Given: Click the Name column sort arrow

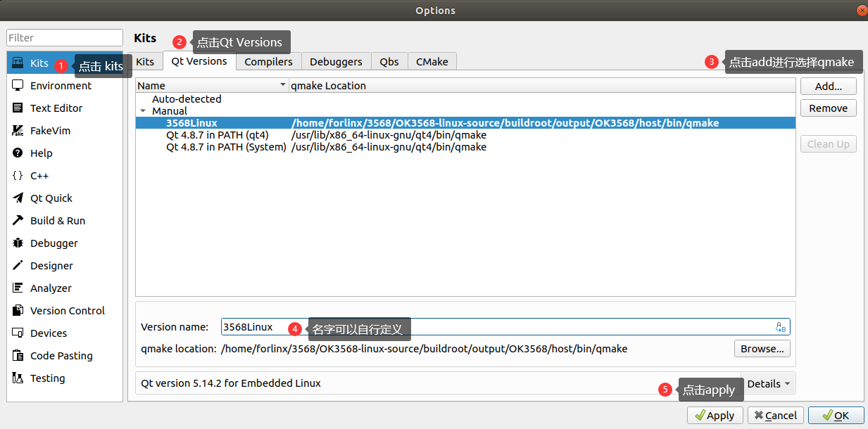Looking at the screenshot, I should [x=283, y=85].
